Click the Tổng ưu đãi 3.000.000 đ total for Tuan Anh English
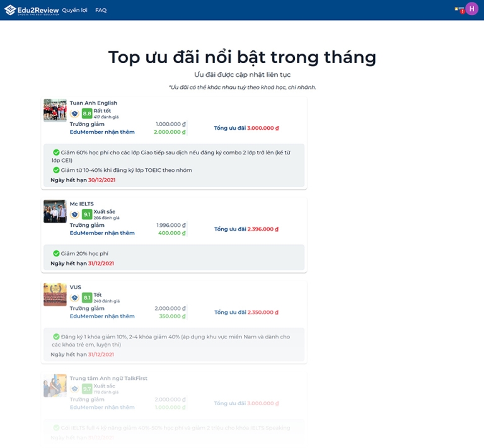Screen dimensions: 484x448 point(246,128)
